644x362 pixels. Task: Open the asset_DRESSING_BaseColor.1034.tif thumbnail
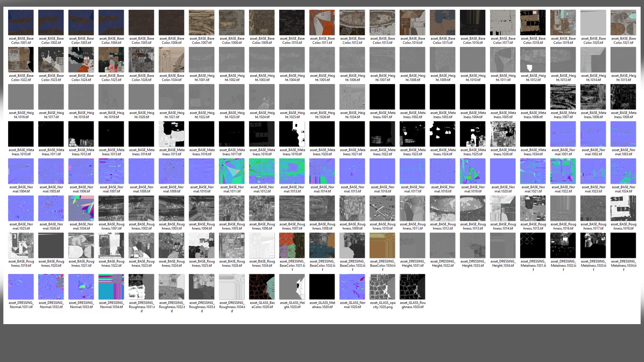pos(382,246)
